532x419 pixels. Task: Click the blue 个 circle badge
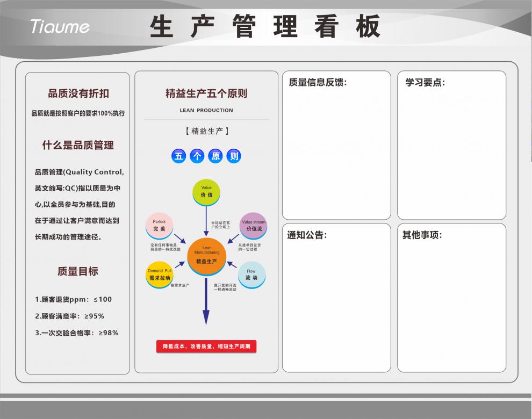[x=197, y=156]
